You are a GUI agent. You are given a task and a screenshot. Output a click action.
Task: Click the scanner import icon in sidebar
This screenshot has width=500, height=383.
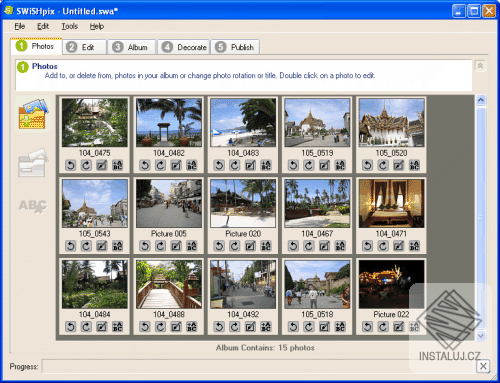point(33,163)
